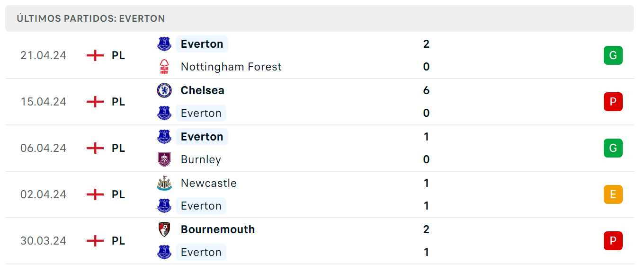Click the Burnley club crest
Image resolution: width=644 pixels, height=272 pixels.
(x=164, y=159)
